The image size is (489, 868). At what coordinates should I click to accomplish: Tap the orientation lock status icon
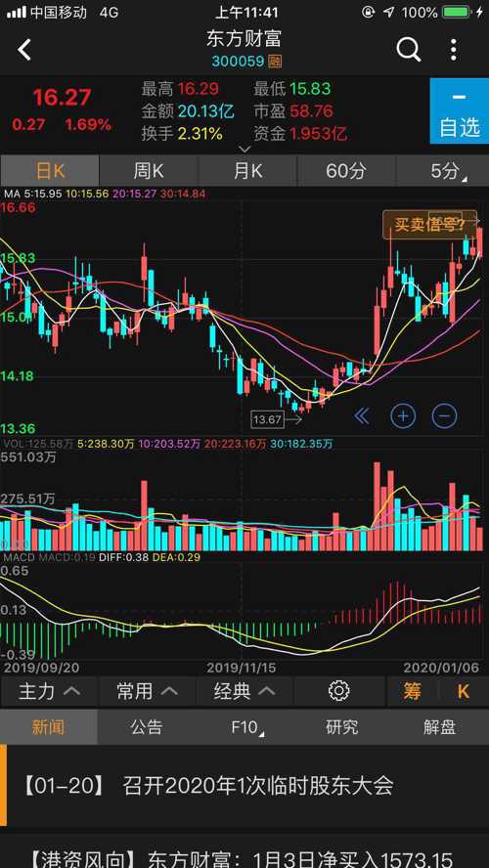click(369, 12)
